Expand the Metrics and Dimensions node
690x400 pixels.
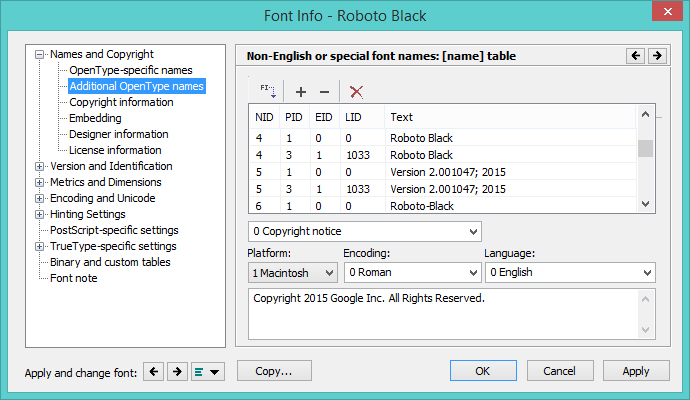tap(40, 183)
